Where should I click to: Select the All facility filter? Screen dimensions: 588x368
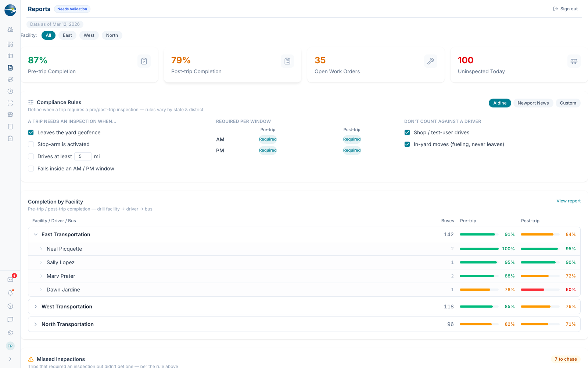[x=49, y=35]
